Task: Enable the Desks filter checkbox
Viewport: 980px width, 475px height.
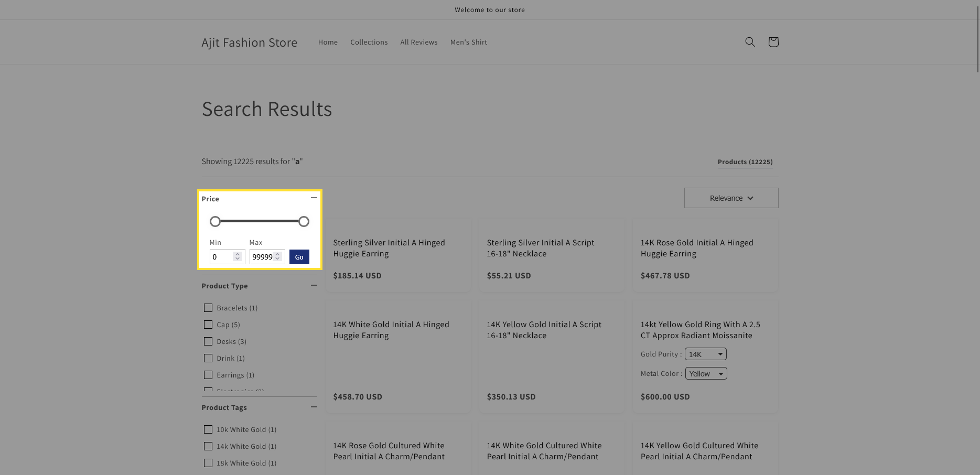Action: point(208,341)
